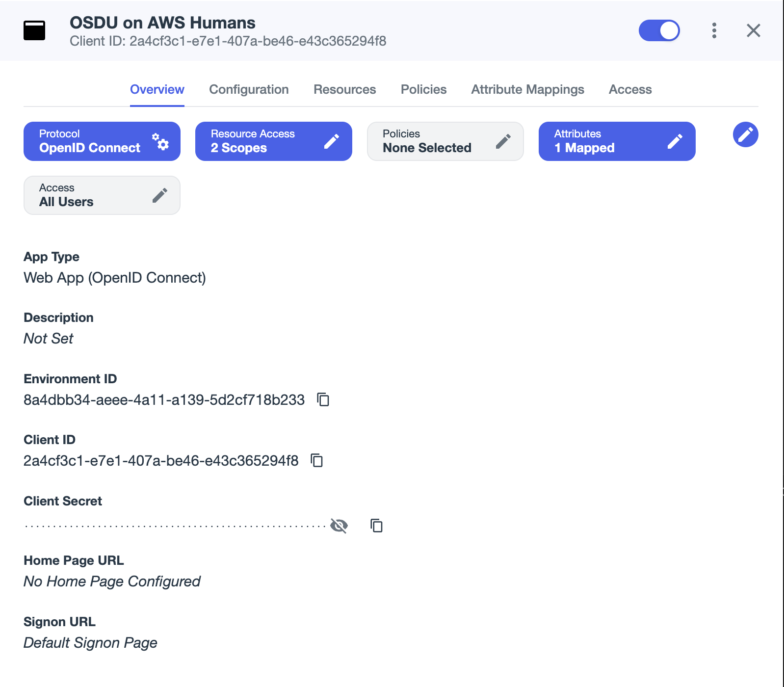Click the Client Secret label
The width and height of the screenshot is (784, 687).
63,501
